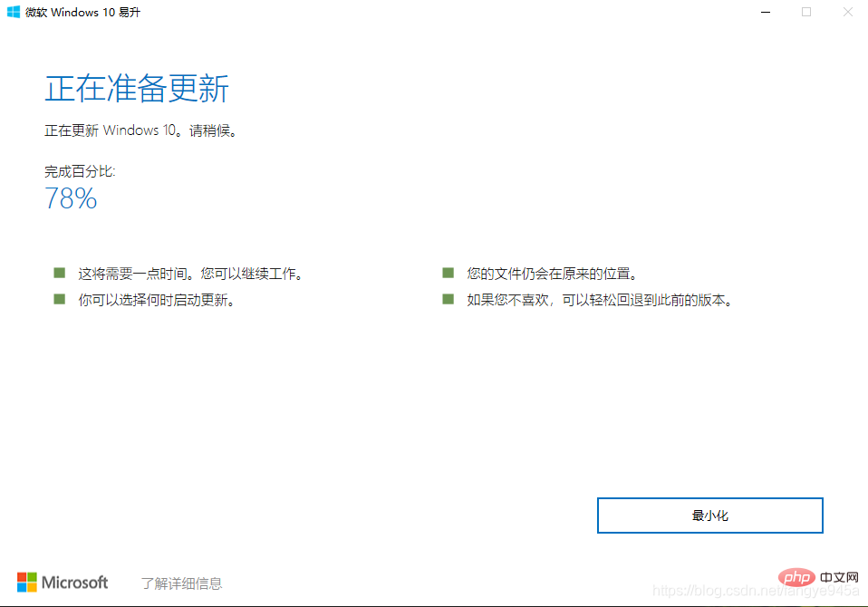Click the text 正在更新 Windows 10。请稍候。
Viewport: 868px width, 607px height.
pyautogui.click(x=141, y=130)
